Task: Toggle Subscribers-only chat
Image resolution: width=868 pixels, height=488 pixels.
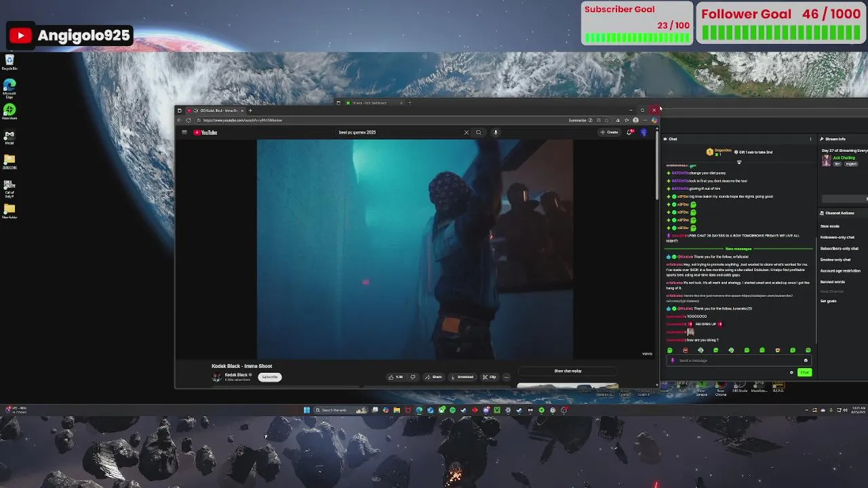Action: point(840,249)
